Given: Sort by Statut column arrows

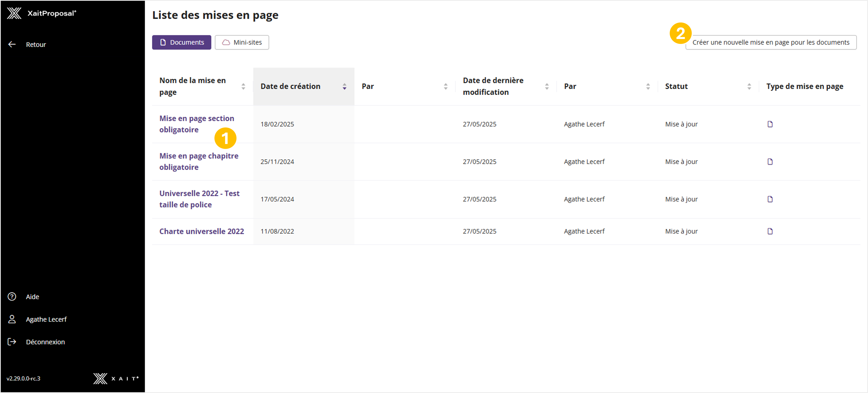Looking at the screenshot, I should (x=749, y=86).
